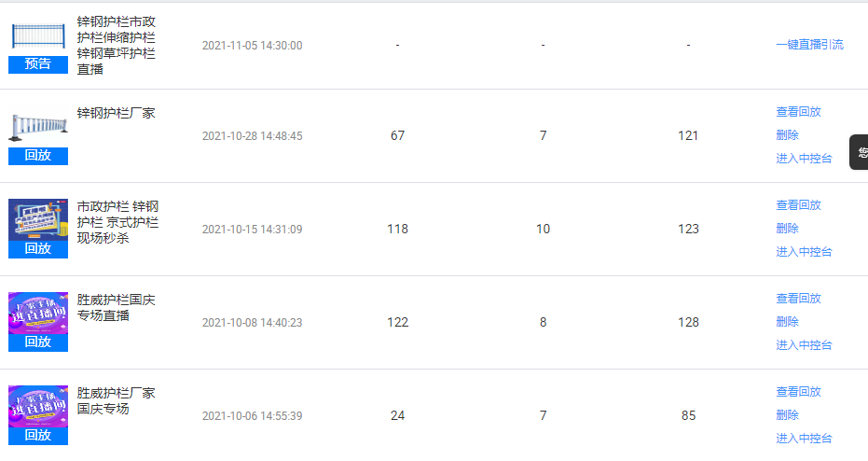Click 一键直播引流 link for the preview stream
This screenshot has width=868, height=461.
[x=809, y=45]
